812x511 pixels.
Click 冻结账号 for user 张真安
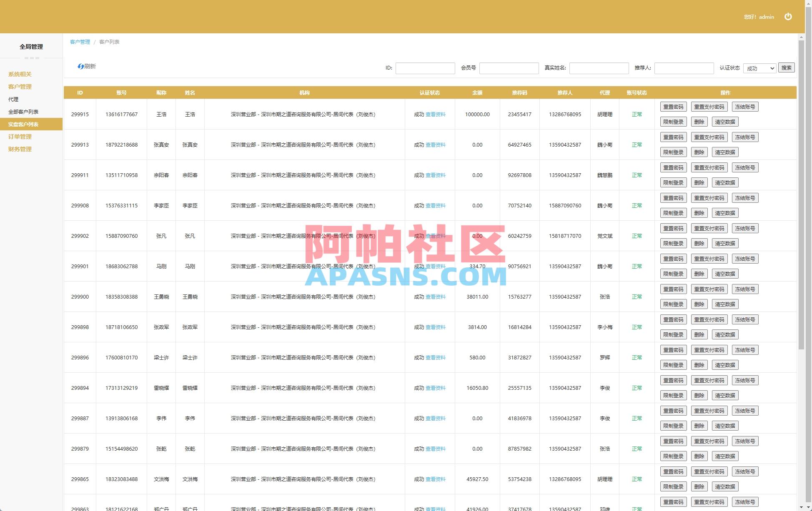pos(744,137)
